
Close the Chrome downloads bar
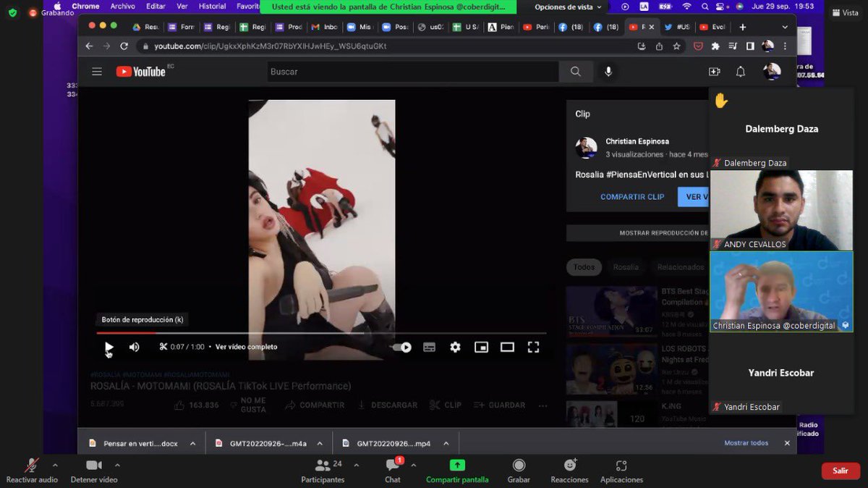[787, 443]
